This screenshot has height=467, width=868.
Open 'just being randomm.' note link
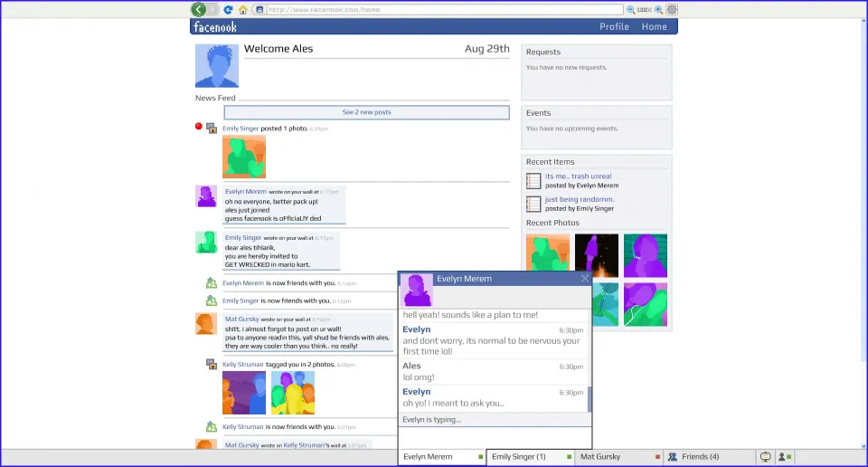point(579,199)
